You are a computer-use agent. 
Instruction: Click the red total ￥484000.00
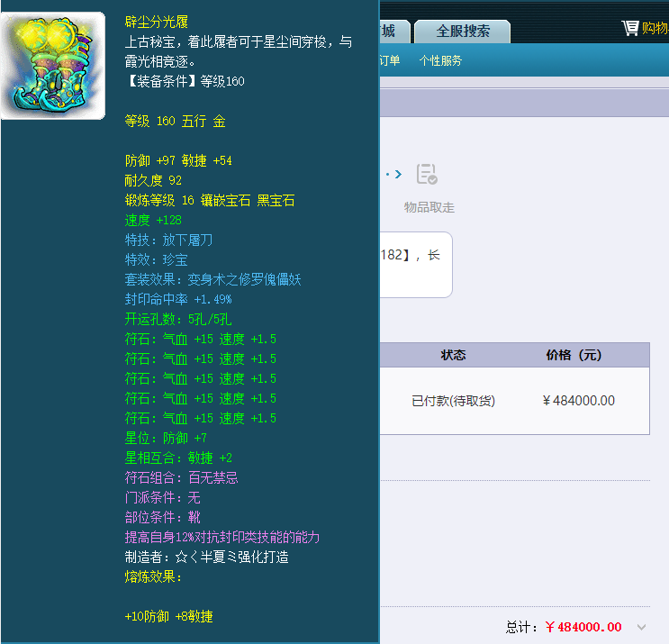583,627
